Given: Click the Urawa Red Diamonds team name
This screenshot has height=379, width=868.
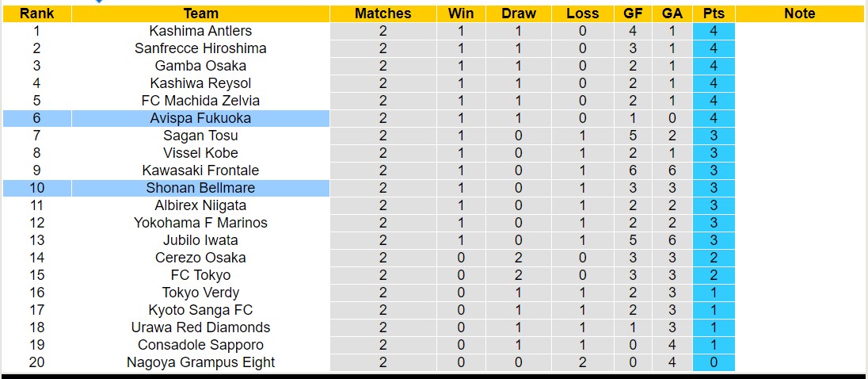Looking at the screenshot, I should pos(200,327).
